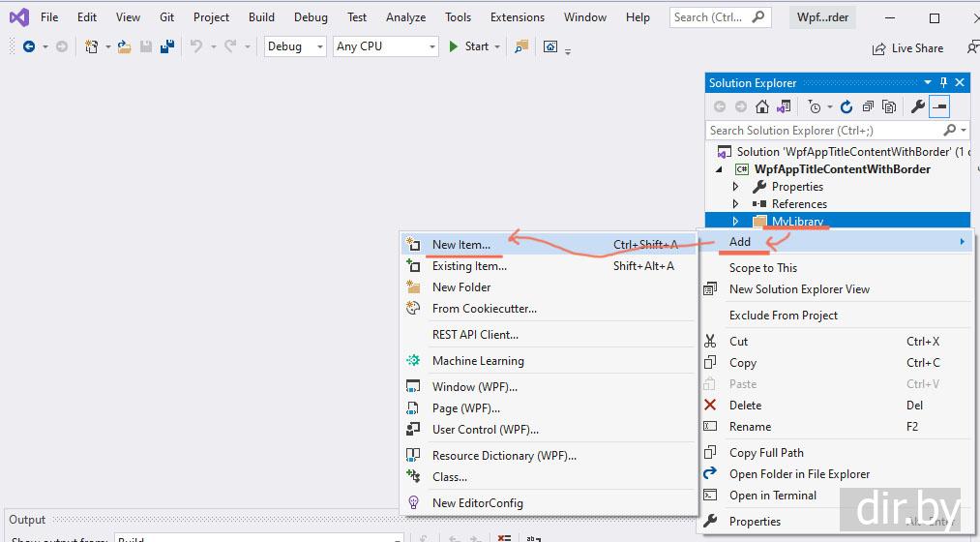Click the Solution Explorer Home icon

point(762,107)
